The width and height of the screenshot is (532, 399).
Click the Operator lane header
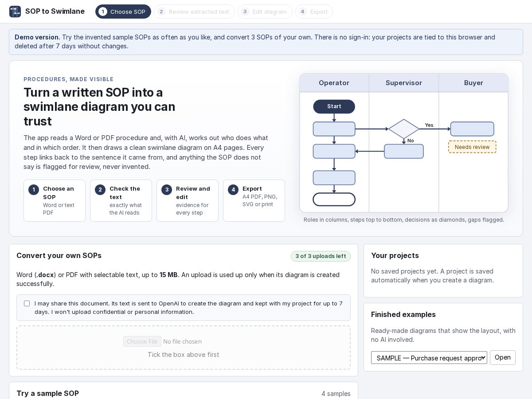(x=334, y=83)
